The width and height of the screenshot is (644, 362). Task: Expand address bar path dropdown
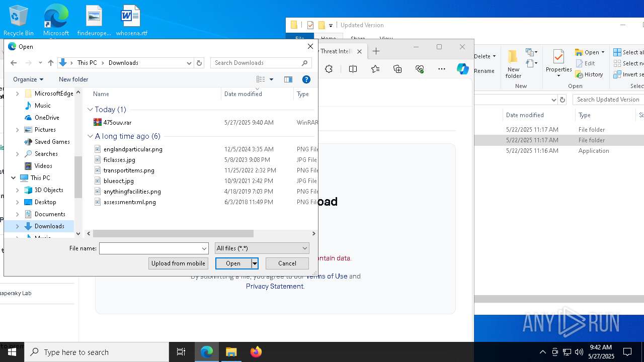(x=189, y=63)
